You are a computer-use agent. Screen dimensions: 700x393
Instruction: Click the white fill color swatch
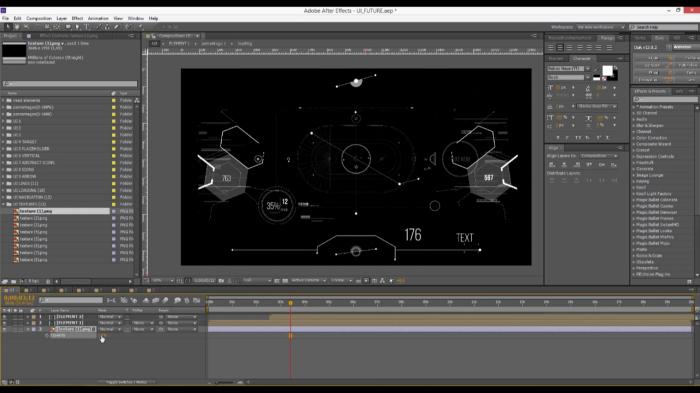point(607,71)
